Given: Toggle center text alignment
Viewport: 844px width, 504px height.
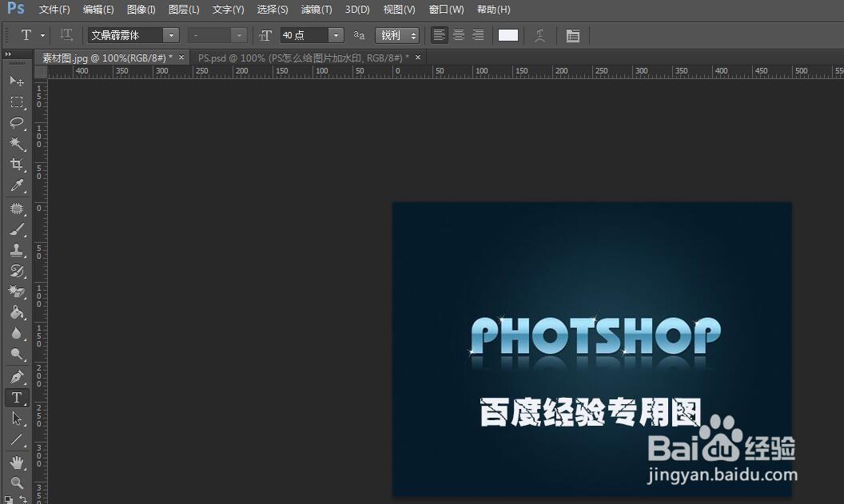Looking at the screenshot, I should point(458,34).
